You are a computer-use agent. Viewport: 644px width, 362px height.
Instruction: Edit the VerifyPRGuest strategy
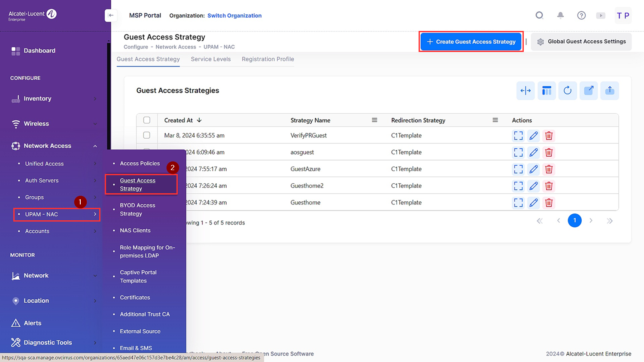534,136
